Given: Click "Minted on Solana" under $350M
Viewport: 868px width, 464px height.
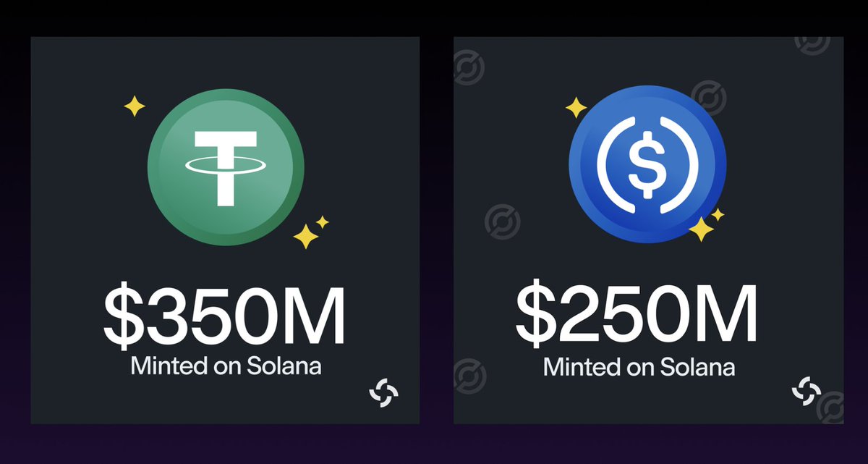Looking at the screenshot, I should pyautogui.click(x=226, y=366).
